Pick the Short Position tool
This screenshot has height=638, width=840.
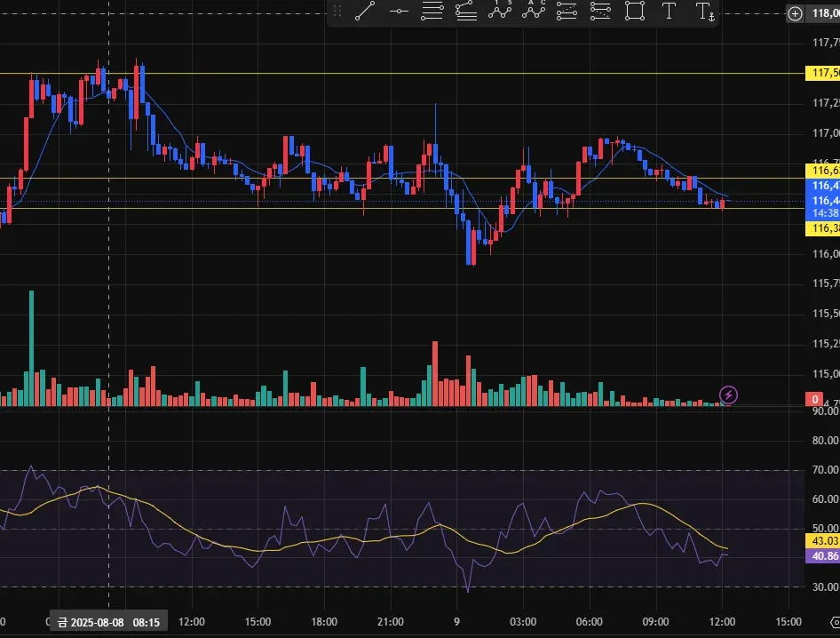click(600, 11)
